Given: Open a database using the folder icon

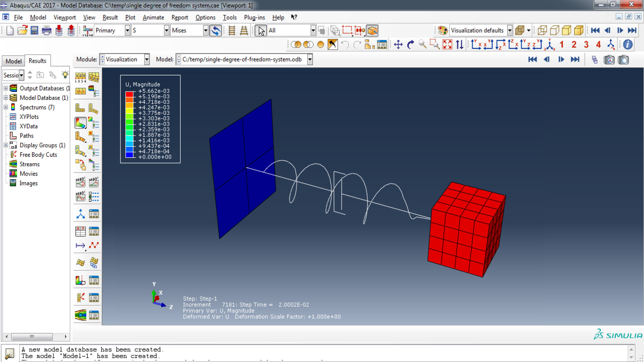Looking at the screenshot, I should coord(22,31).
